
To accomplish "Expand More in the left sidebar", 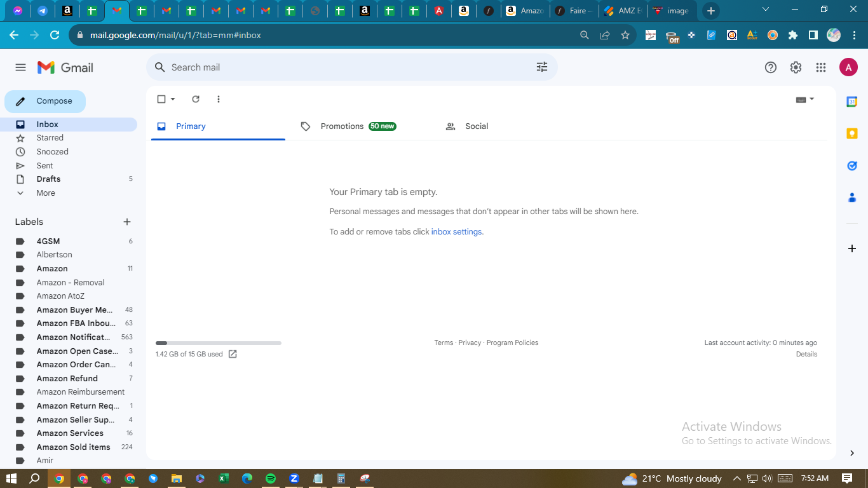I will [46, 193].
